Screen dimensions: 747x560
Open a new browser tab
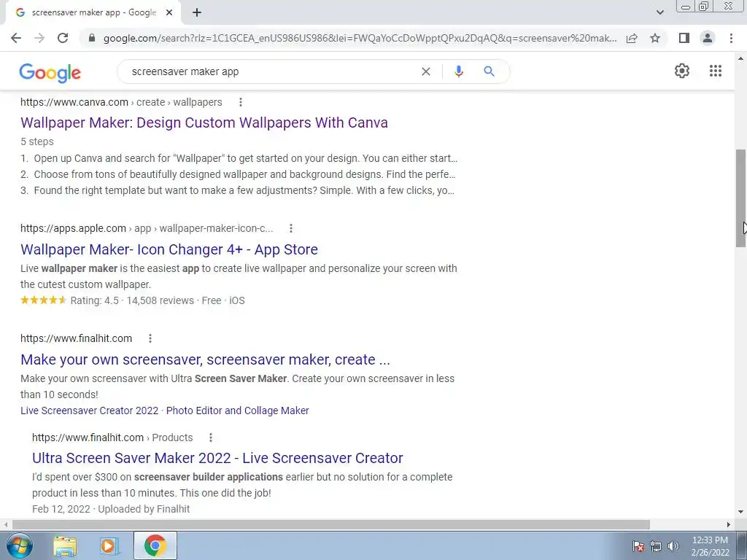197,13
